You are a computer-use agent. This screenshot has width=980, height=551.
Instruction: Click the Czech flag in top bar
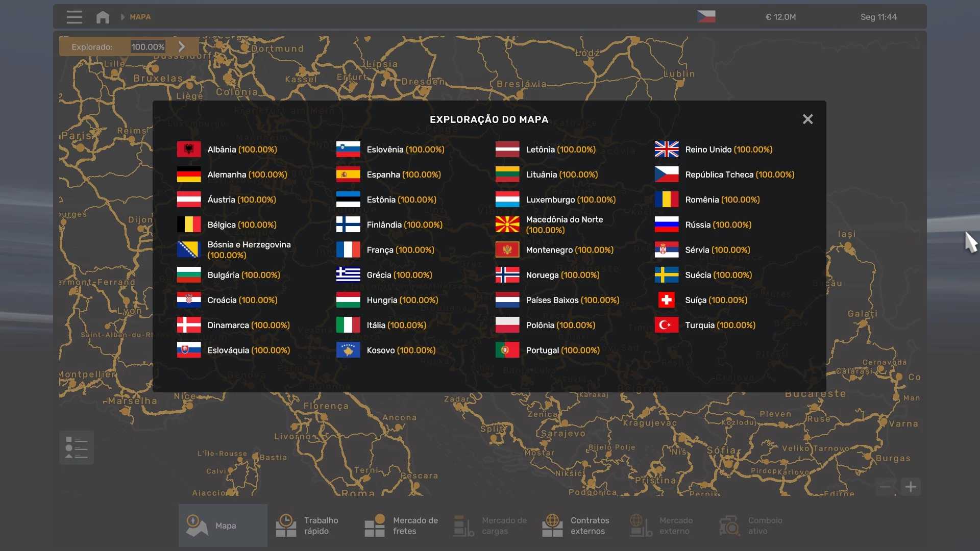[x=706, y=17]
